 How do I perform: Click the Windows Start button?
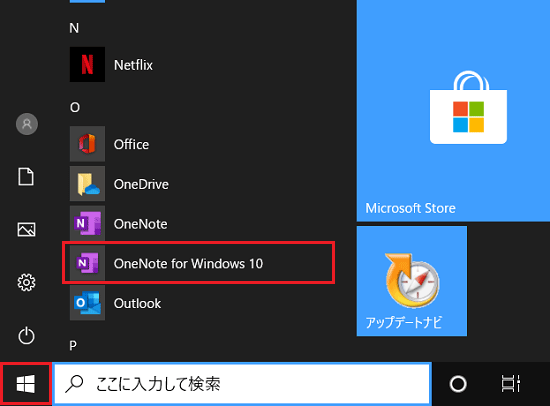26,384
